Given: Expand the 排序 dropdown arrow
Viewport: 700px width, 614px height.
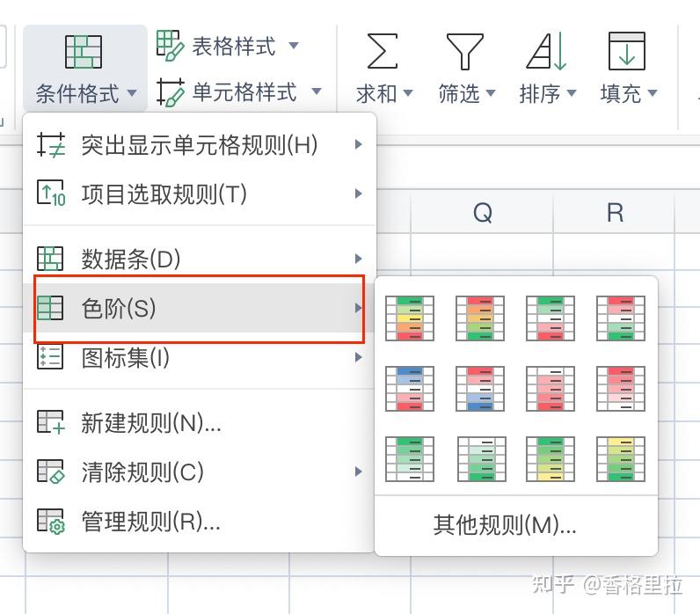Looking at the screenshot, I should [x=572, y=93].
